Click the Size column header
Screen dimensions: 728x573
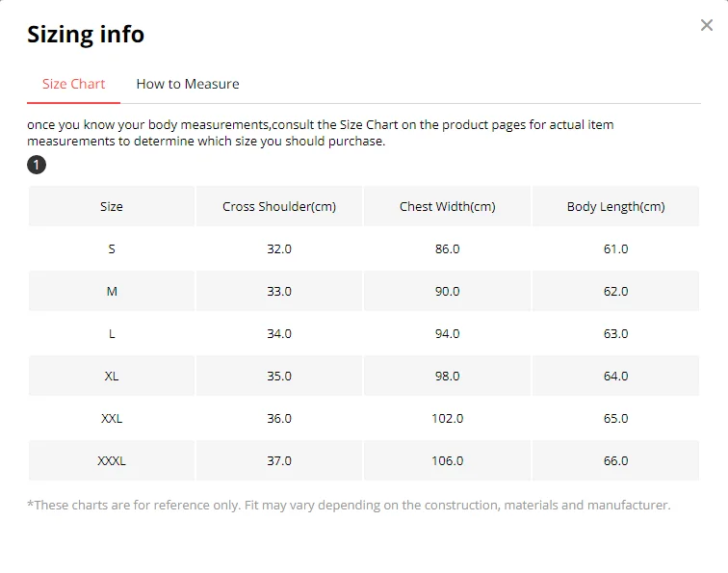[112, 207]
